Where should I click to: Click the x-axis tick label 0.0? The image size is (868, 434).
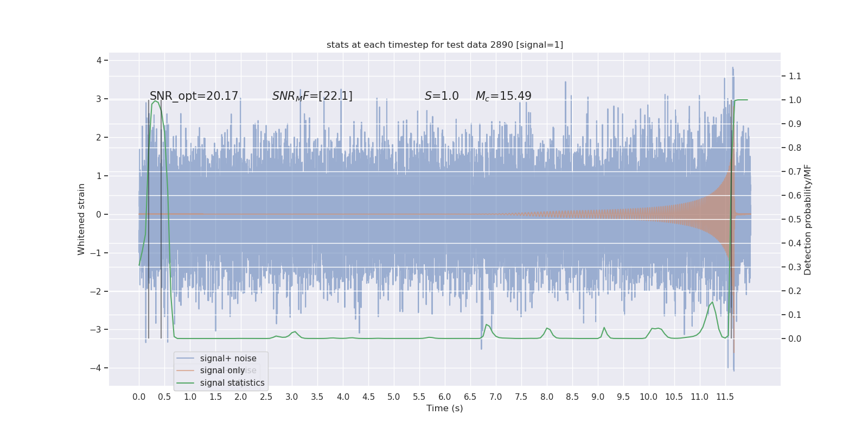click(x=139, y=397)
